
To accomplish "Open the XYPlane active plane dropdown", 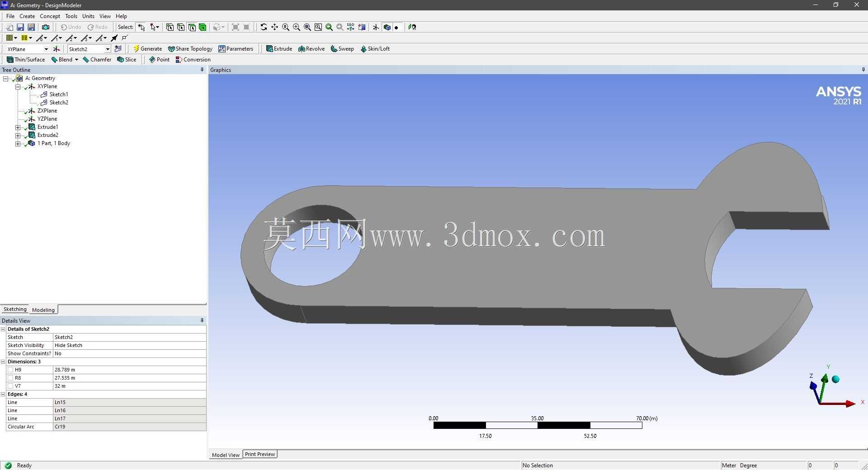I will click(46, 49).
